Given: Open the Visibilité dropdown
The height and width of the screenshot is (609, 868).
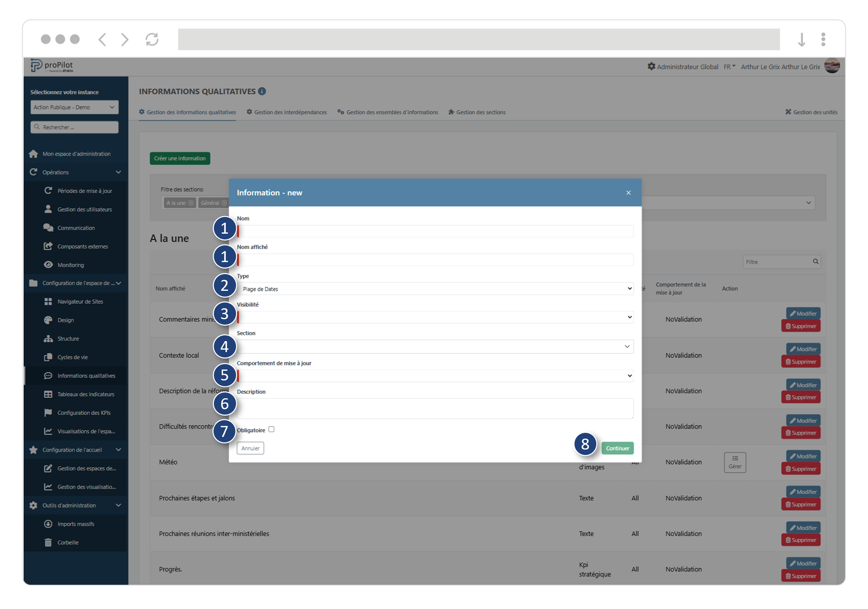Looking at the screenshot, I should tap(435, 317).
